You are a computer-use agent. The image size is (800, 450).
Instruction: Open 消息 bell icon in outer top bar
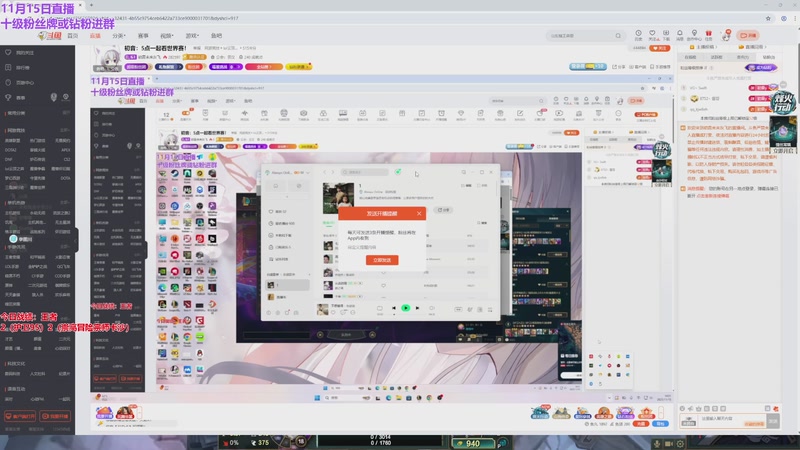click(680, 35)
